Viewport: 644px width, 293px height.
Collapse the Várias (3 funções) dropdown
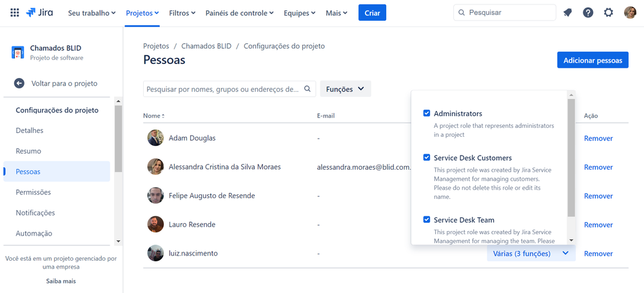(x=531, y=254)
